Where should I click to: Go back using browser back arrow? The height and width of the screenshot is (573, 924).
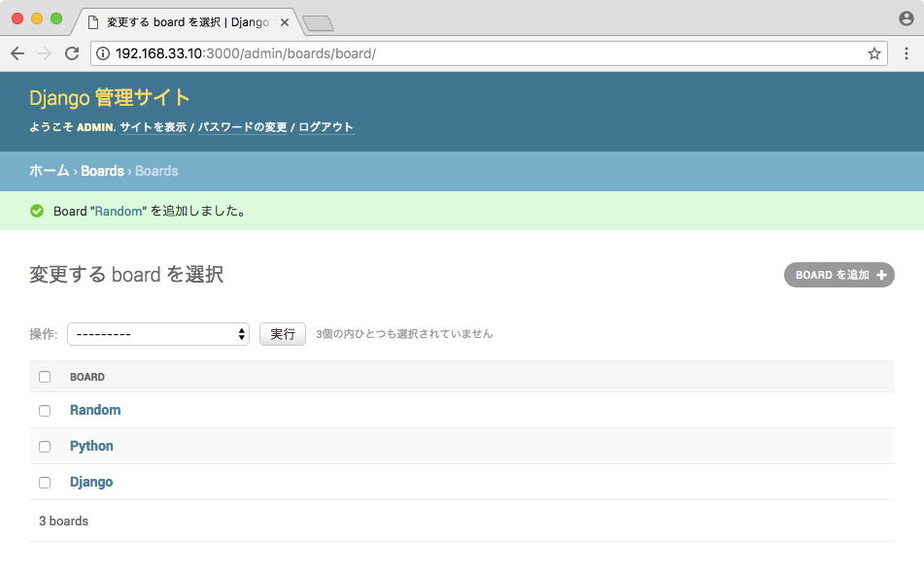click(17, 53)
